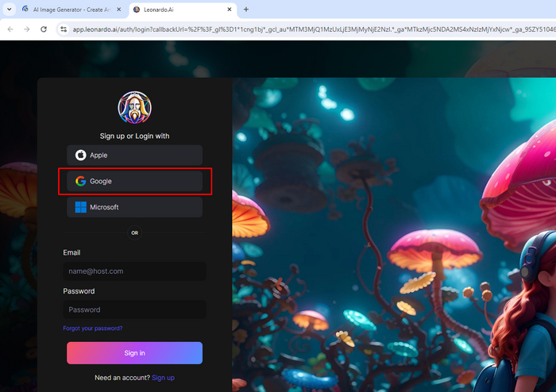Image resolution: width=556 pixels, height=392 pixels.
Task: Follow the 'Sign up' link
Action: point(163,378)
